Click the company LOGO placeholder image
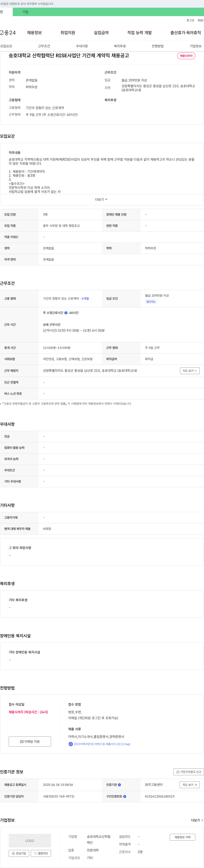204x868 pixels. pyautogui.click(x=30, y=840)
